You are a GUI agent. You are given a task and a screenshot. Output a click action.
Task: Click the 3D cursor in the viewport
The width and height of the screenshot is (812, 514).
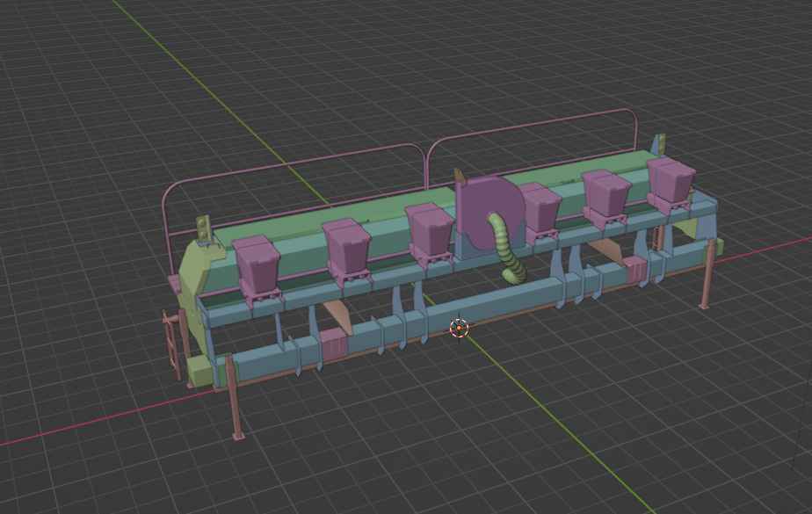coord(459,328)
